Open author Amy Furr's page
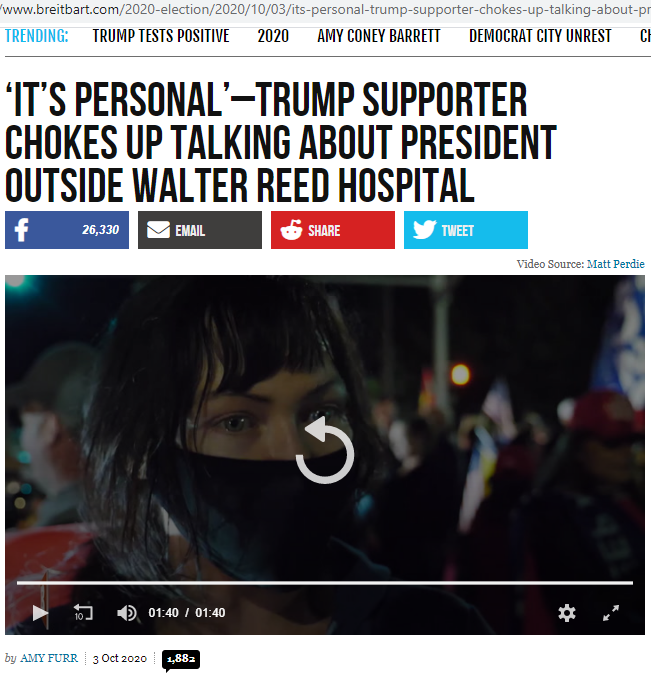The width and height of the screenshot is (651, 675). 49,658
